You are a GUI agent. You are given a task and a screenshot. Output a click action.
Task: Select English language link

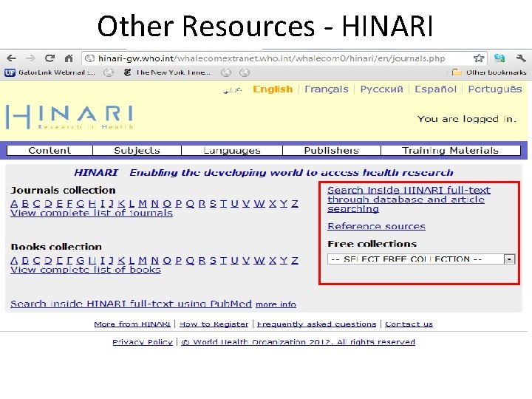[x=273, y=89]
